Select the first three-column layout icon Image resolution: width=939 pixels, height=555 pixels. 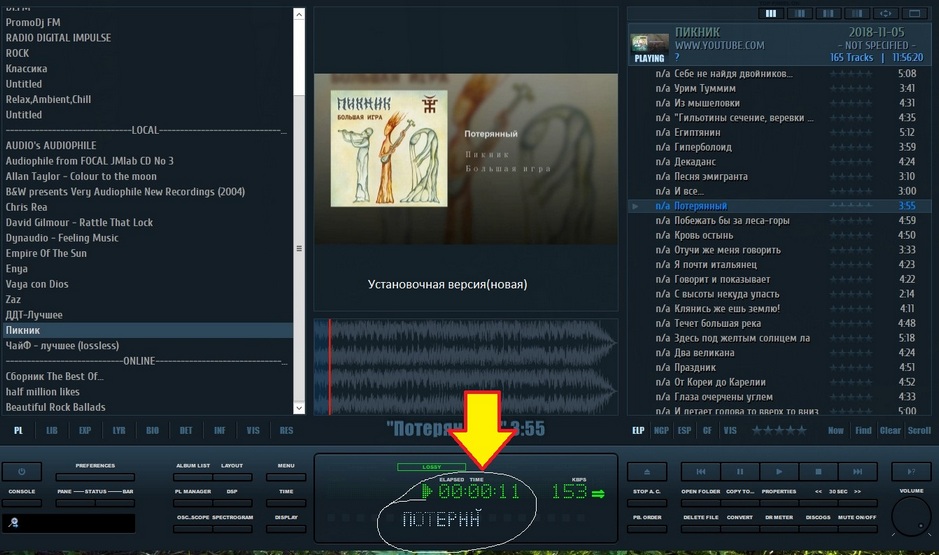(771, 13)
